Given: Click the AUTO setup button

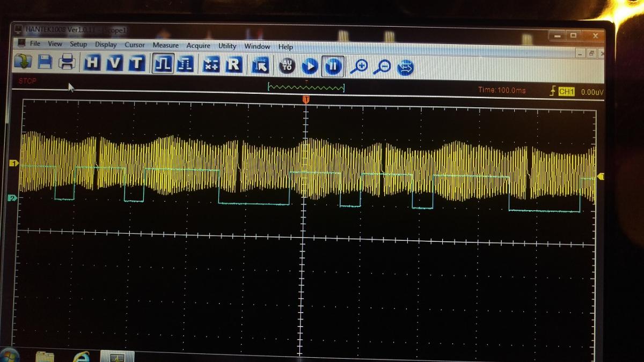Looking at the screenshot, I should click(x=287, y=66).
